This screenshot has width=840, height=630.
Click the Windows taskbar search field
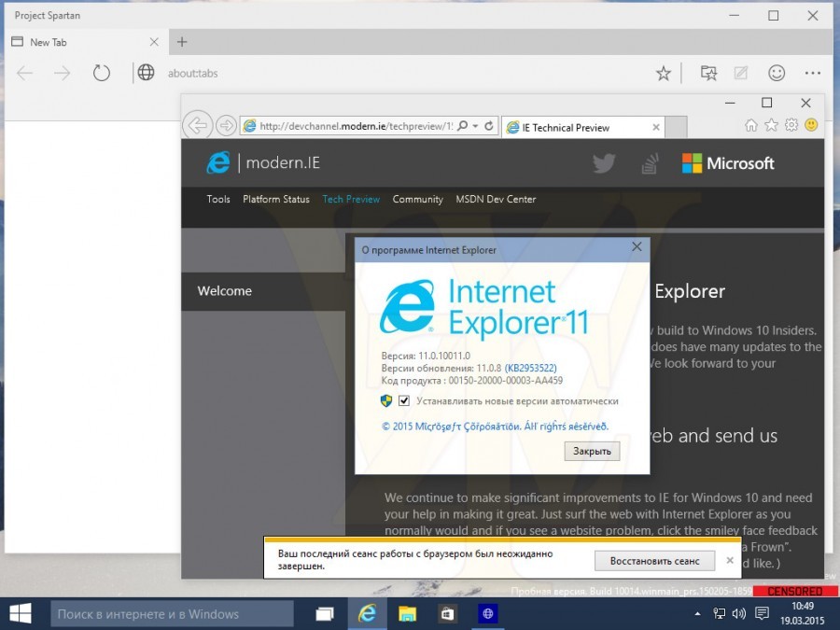click(x=172, y=614)
